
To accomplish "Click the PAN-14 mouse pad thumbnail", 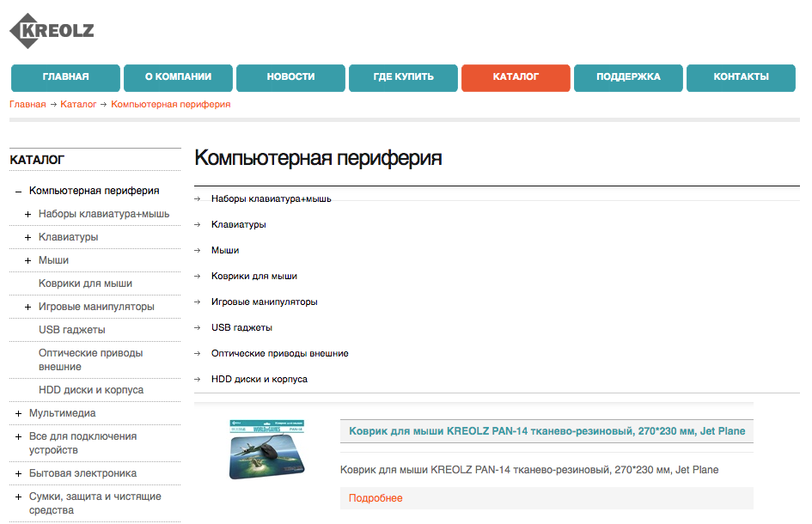I will pos(267,449).
